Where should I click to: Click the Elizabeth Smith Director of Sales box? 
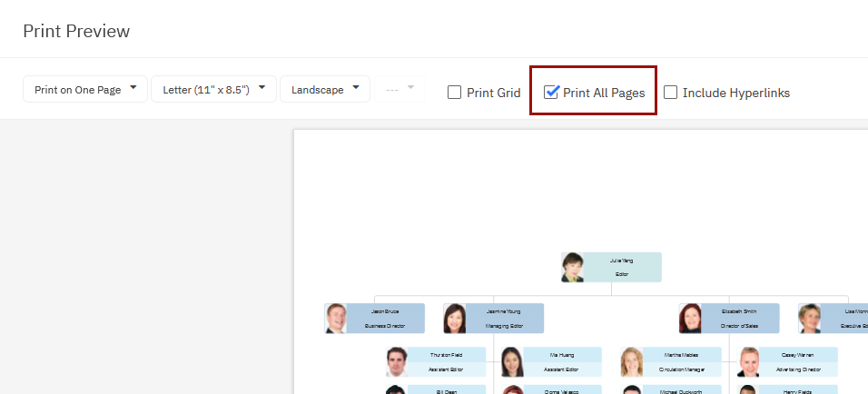click(739, 318)
